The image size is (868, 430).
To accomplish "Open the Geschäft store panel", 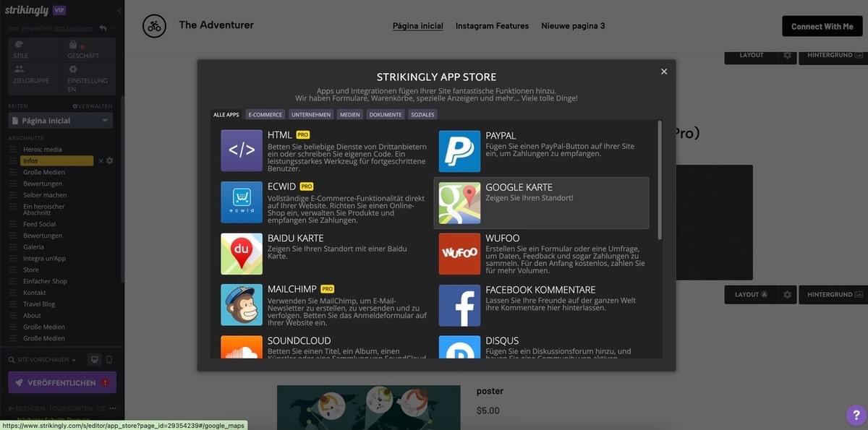I will pos(89,50).
